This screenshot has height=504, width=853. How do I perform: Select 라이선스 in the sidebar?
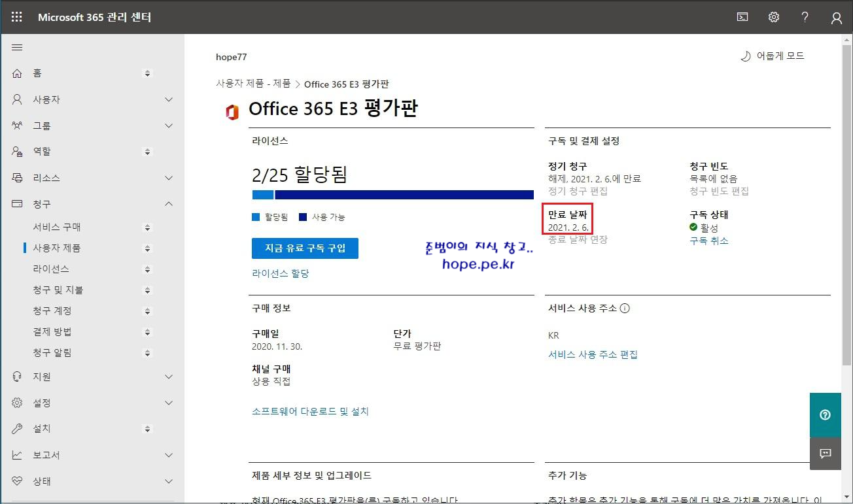51,269
